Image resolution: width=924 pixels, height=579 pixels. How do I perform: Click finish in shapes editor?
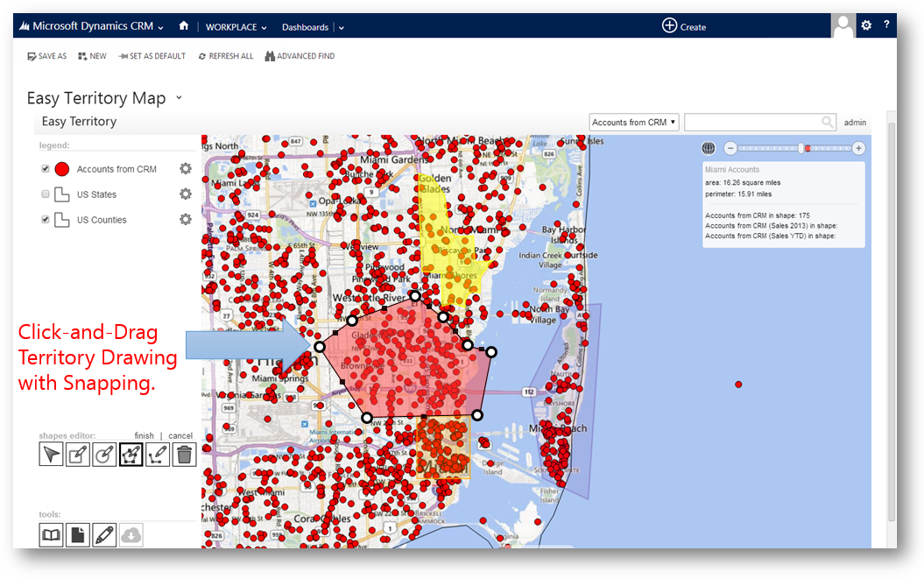tap(144, 435)
